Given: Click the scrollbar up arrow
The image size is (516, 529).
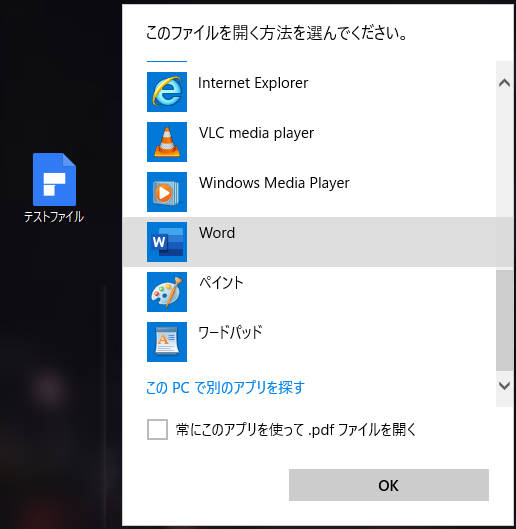Looking at the screenshot, I should tap(505, 83).
